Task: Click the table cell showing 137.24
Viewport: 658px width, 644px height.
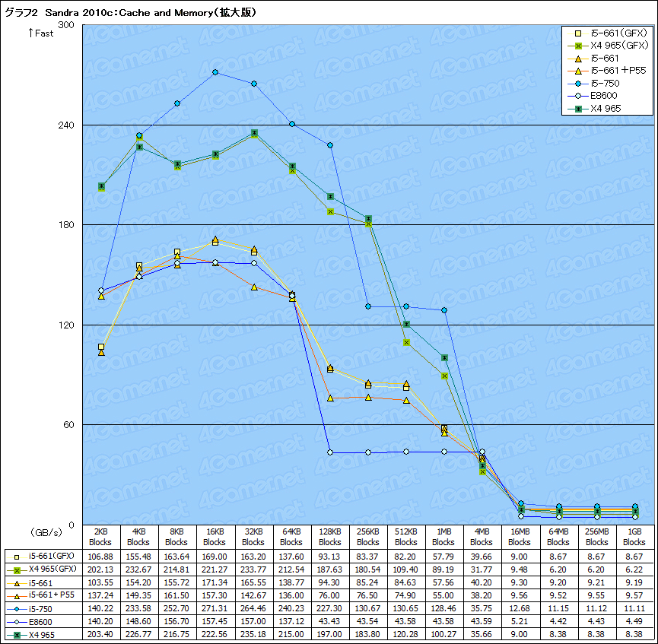Action: coord(100,595)
